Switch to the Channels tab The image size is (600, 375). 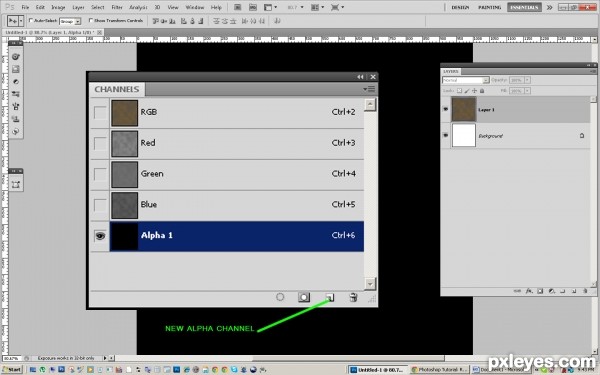[x=117, y=89]
